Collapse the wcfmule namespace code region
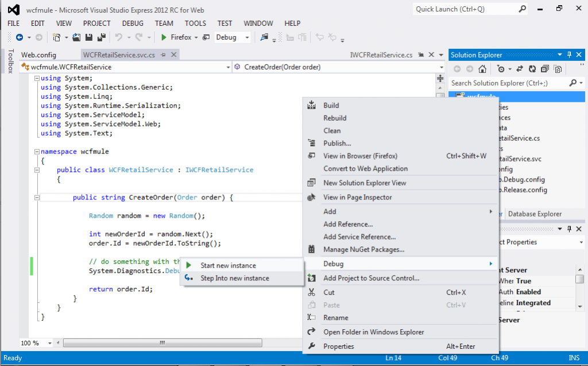The image size is (588, 366). (x=36, y=151)
